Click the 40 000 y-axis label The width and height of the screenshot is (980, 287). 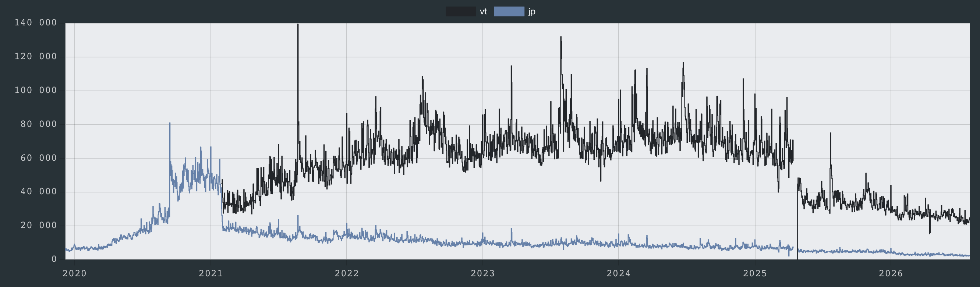coord(38,192)
